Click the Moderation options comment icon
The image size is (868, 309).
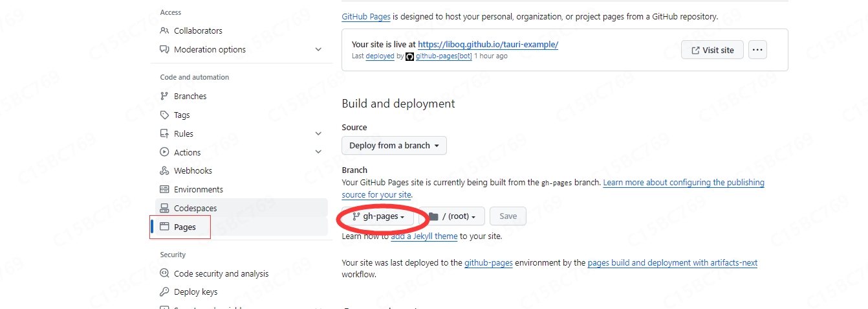tap(164, 49)
